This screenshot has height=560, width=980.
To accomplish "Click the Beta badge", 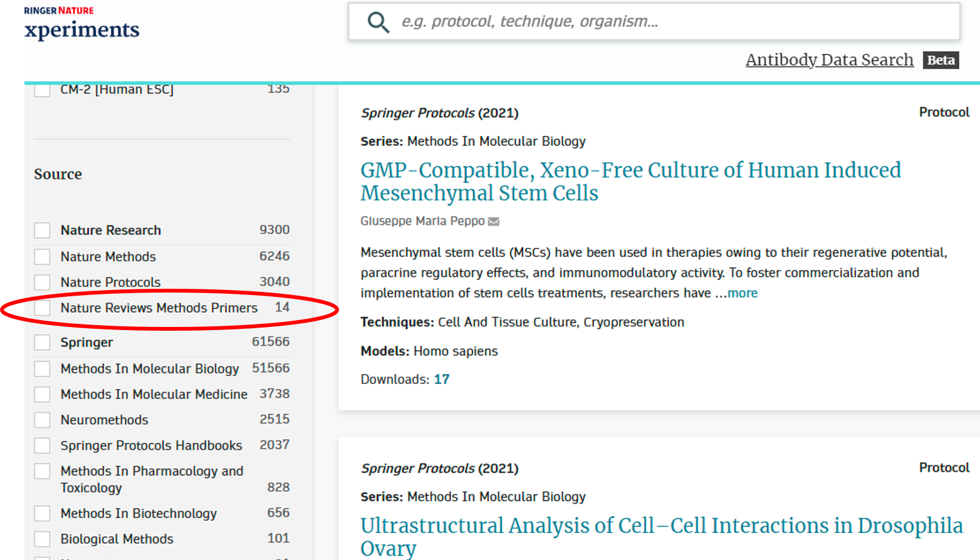I will click(x=941, y=60).
